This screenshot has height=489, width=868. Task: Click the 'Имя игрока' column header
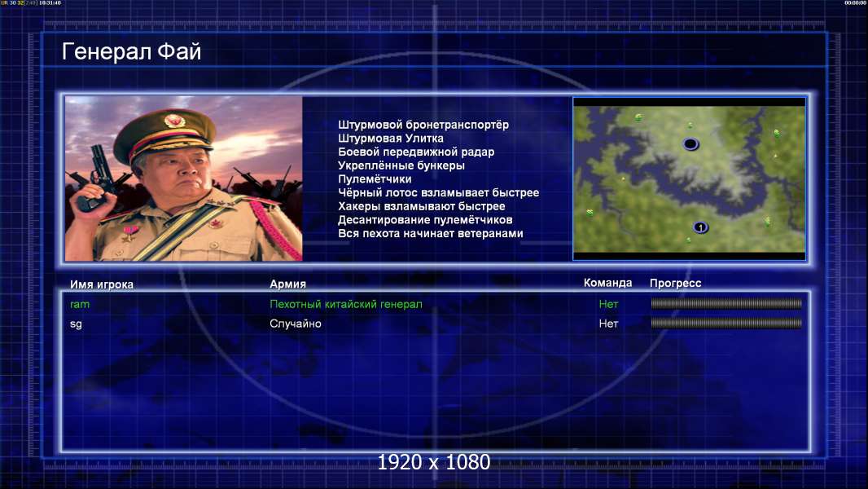(101, 284)
